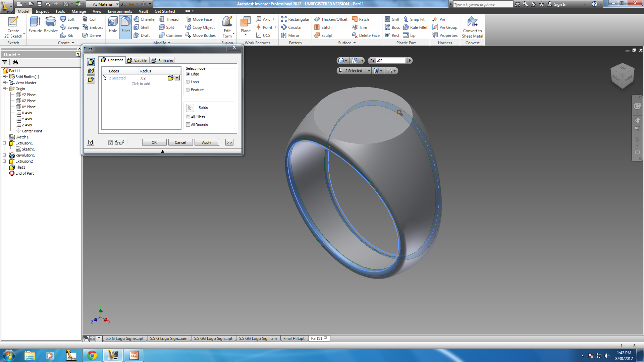Click the find binoculars icon in Model browser
The width and height of the screenshot is (644, 362).
tap(15, 62)
